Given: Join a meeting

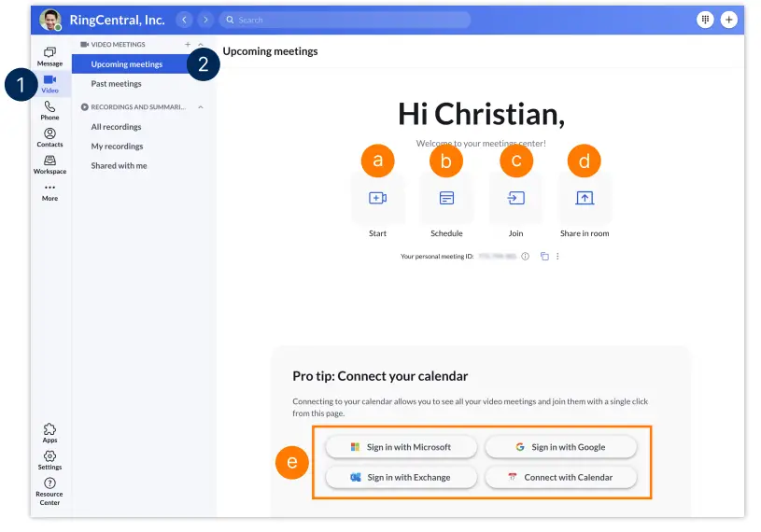Looking at the screenshot, I should [x=516, y=198].
